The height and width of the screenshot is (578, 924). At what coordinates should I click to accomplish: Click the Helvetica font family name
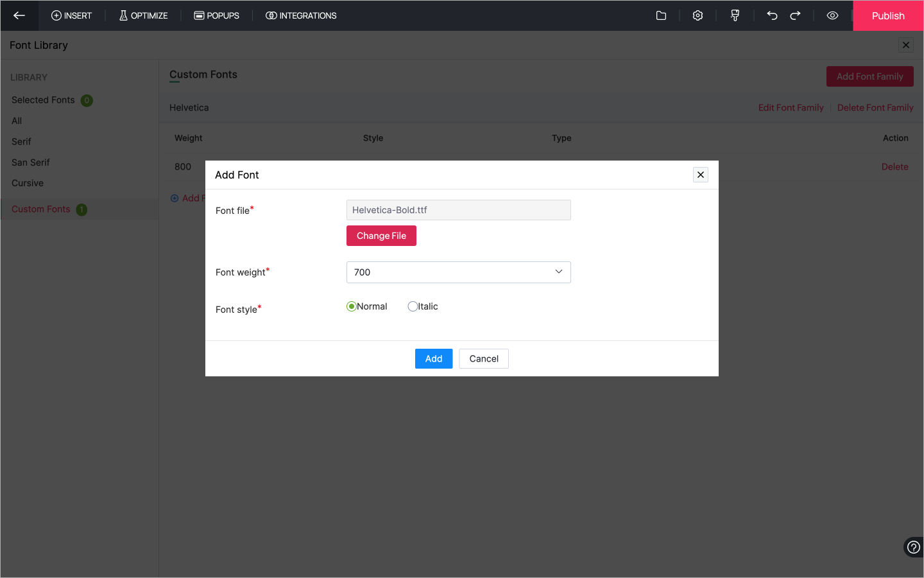[189, 107]
